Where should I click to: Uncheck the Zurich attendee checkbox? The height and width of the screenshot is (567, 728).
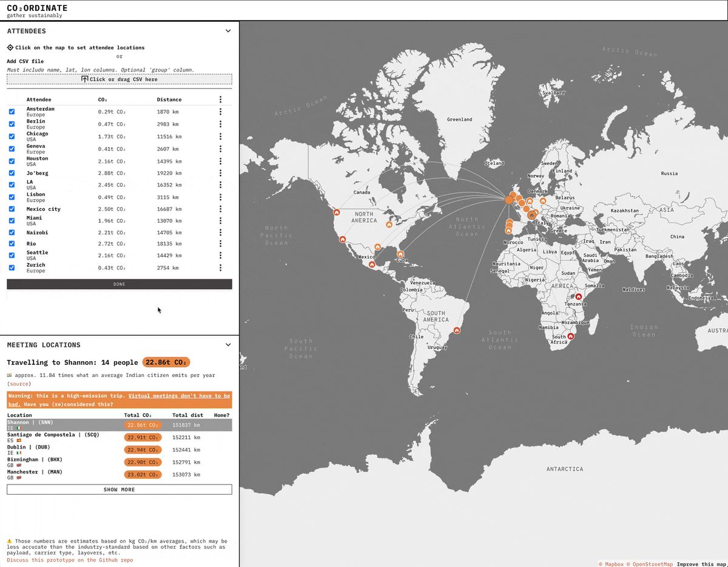pos(12,268)
